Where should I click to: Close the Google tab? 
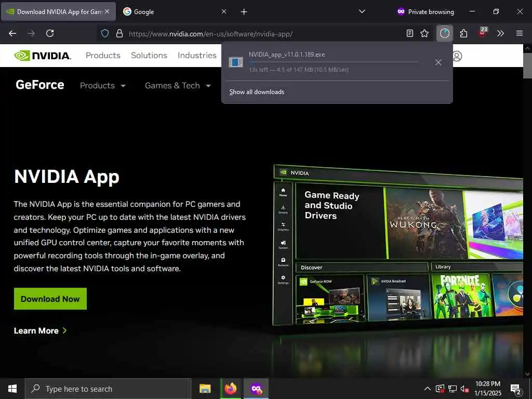(x=224, y=11)
